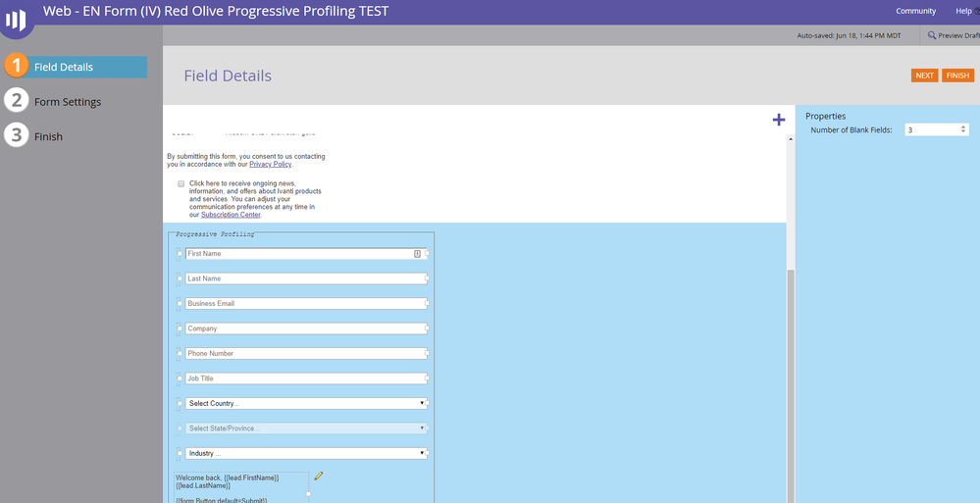Tick the ongoing news consent checkbox
The width and height of the screenshot is (980, 503).
(x=181, y=183)
